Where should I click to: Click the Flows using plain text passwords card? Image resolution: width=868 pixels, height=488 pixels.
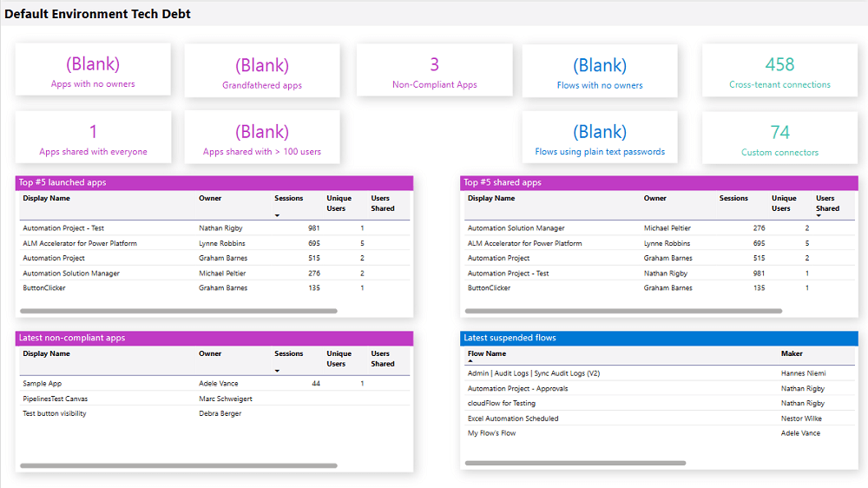tap(600, 138)
